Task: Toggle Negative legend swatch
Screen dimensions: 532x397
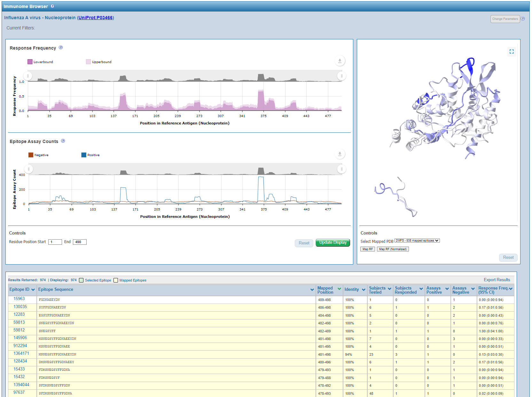Action: [31, 155]
